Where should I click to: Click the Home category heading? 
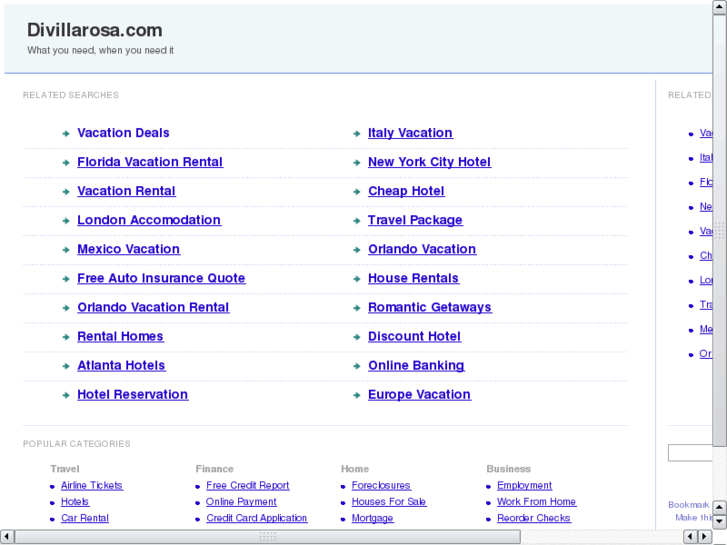pos(355,469)
